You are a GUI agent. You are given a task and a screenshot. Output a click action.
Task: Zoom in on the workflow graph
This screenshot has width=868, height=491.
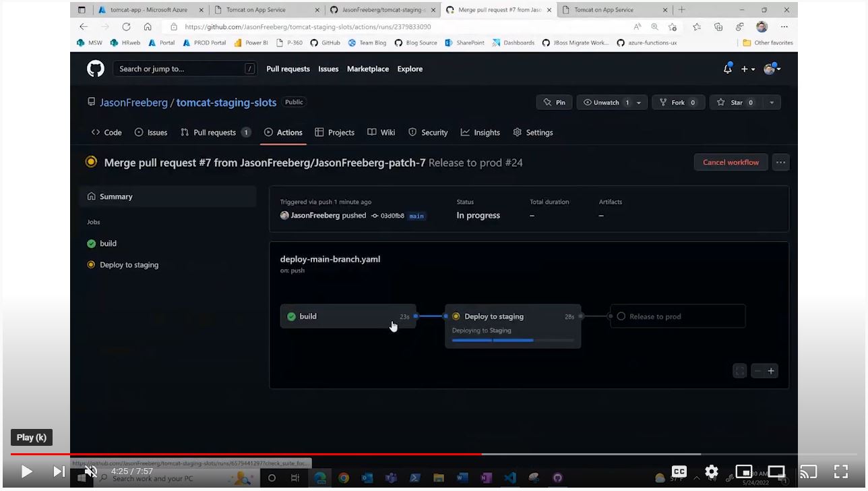[771, 371]
